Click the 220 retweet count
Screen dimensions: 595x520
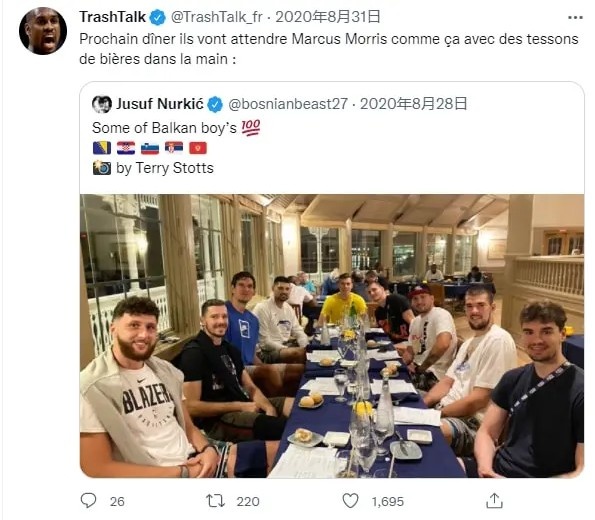(x=248, y=501)
